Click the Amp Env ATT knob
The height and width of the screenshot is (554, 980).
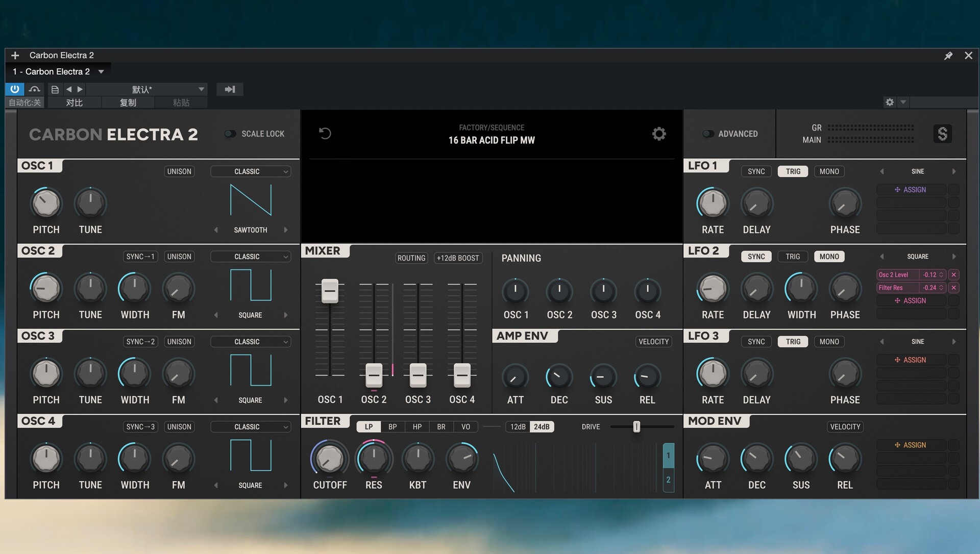coord(516,377)
